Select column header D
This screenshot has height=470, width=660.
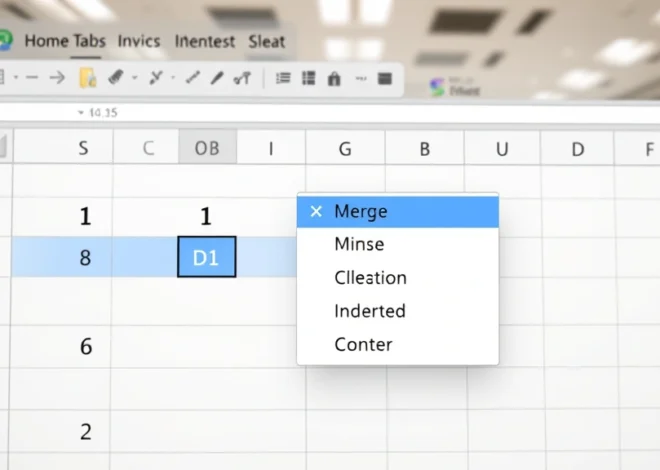click(x=578, y=149)
